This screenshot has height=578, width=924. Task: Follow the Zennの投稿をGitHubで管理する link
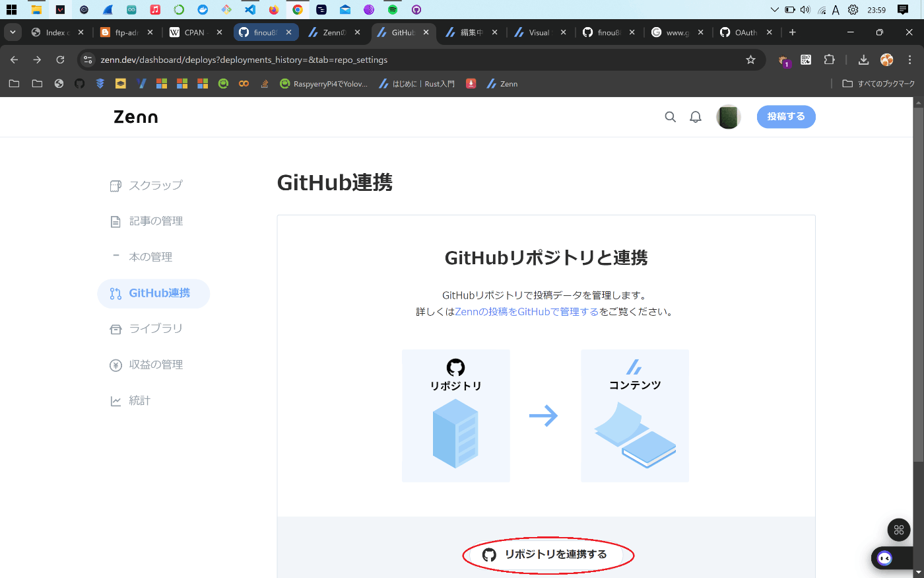(x=527, y=312)
